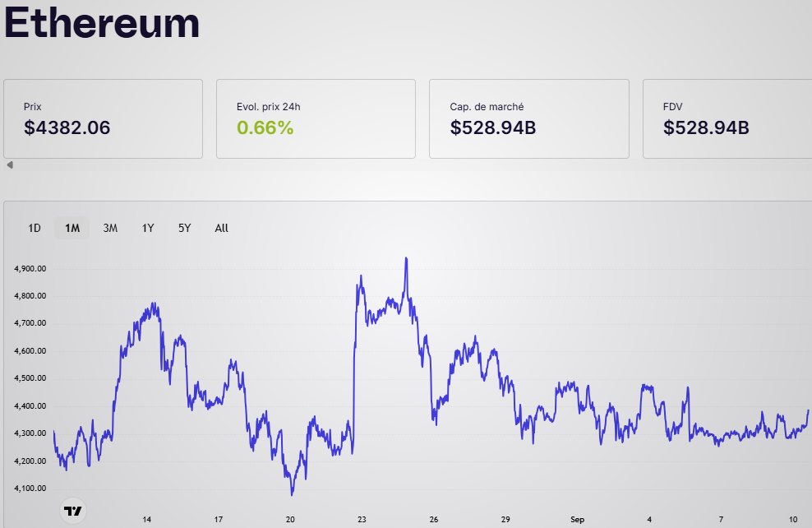Show All-time price history

(222, 228)
